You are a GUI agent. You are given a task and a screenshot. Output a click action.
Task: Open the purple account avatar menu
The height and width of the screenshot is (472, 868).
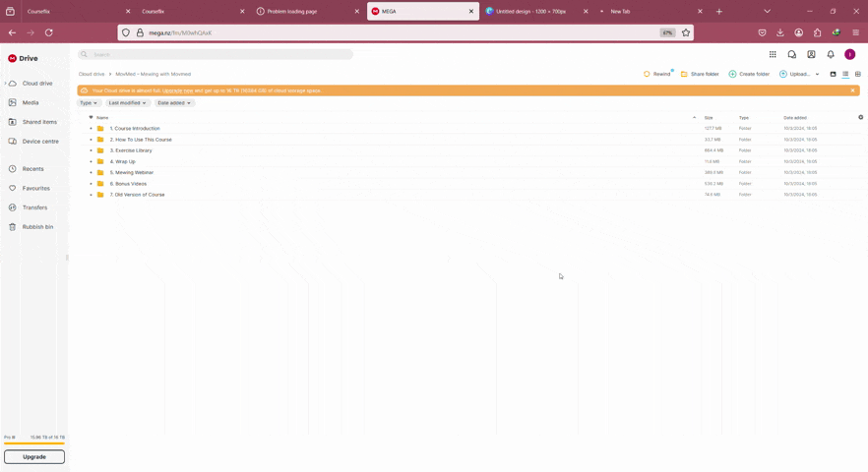coord(849,54)
